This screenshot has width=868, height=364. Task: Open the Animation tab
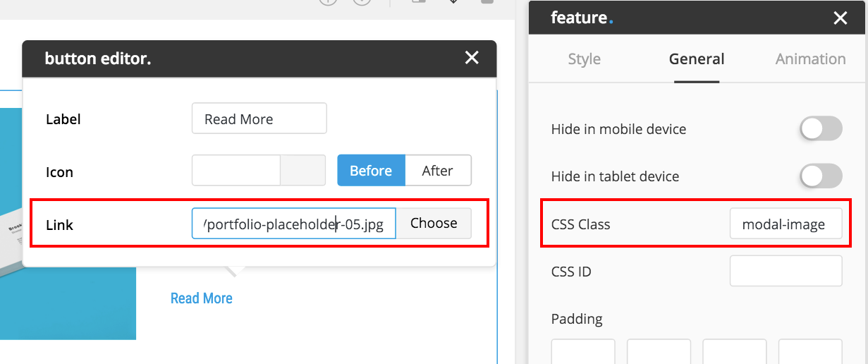[810, 59]
